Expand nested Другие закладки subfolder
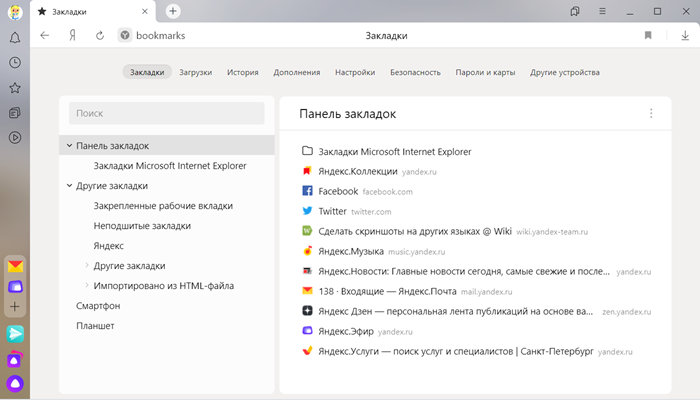Viewport: 700px width, 400px height. (87, 265)
